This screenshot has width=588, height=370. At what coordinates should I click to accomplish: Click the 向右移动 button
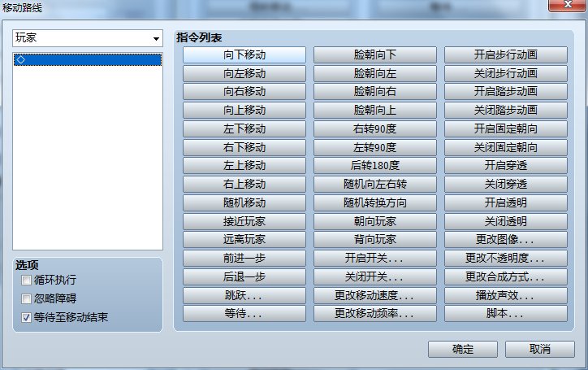(244, 92)
